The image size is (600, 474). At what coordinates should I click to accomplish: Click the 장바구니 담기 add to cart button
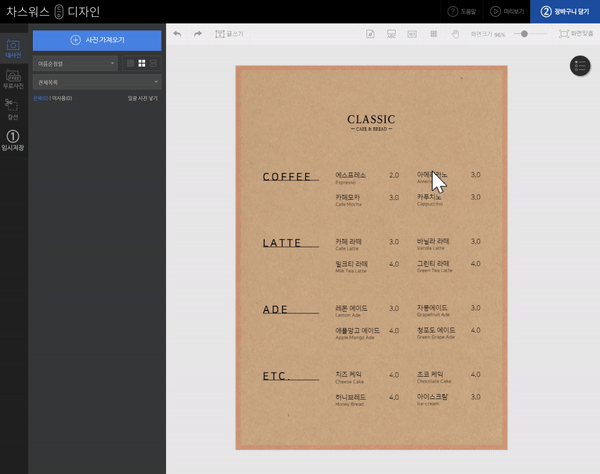(565, 11)
